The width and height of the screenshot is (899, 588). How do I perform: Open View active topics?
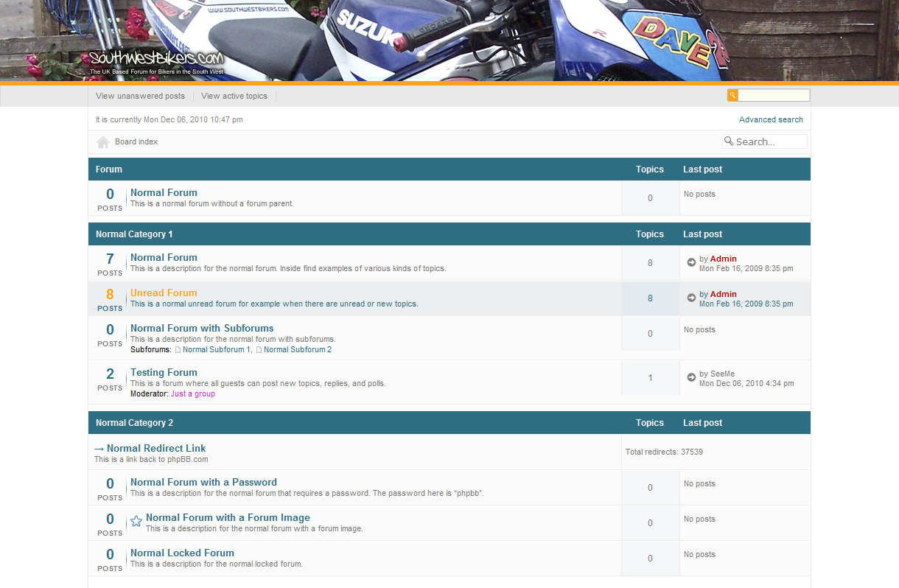pos(234,96)
